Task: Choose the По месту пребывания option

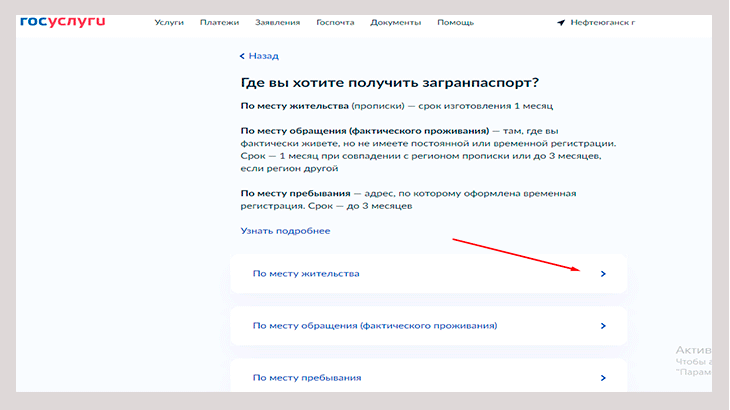Action: coord(428,375)
